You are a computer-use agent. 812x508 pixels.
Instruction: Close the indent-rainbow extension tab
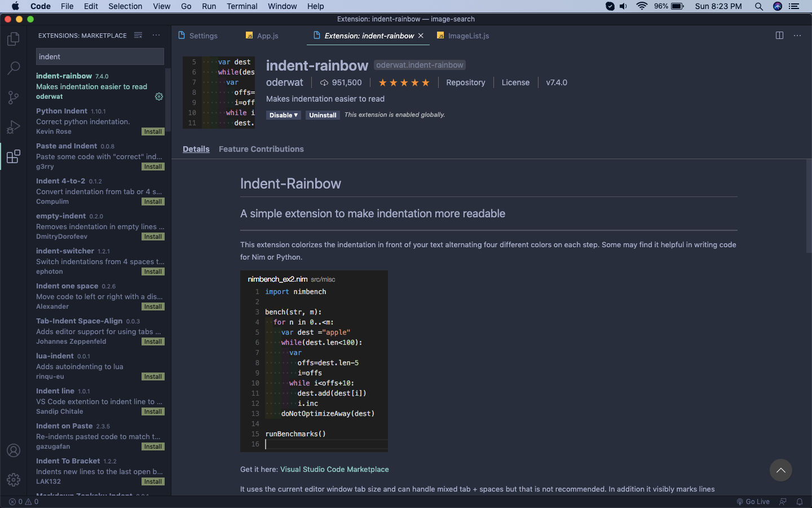pyautogui.click(x=421, y=36)
